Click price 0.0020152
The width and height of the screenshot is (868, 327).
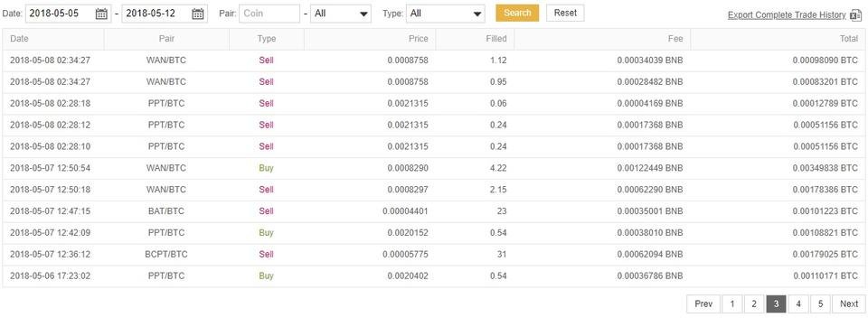[408, 233]
